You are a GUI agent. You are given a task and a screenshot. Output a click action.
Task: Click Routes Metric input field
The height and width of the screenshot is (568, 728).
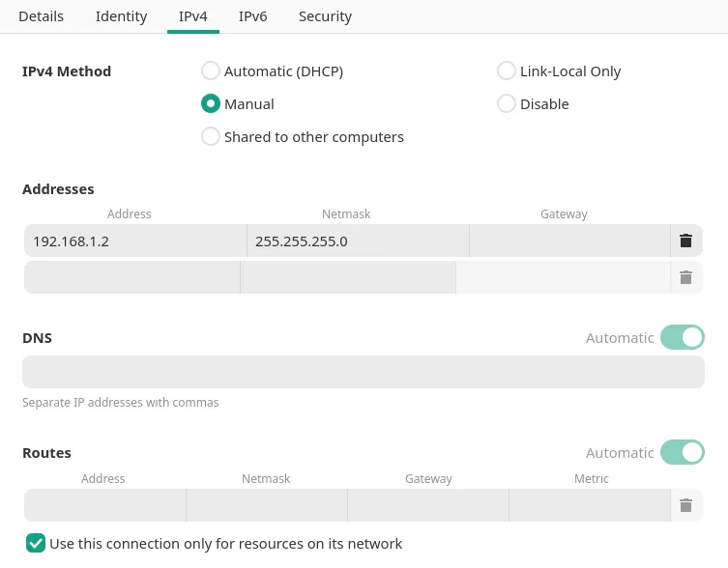point(590,505)
